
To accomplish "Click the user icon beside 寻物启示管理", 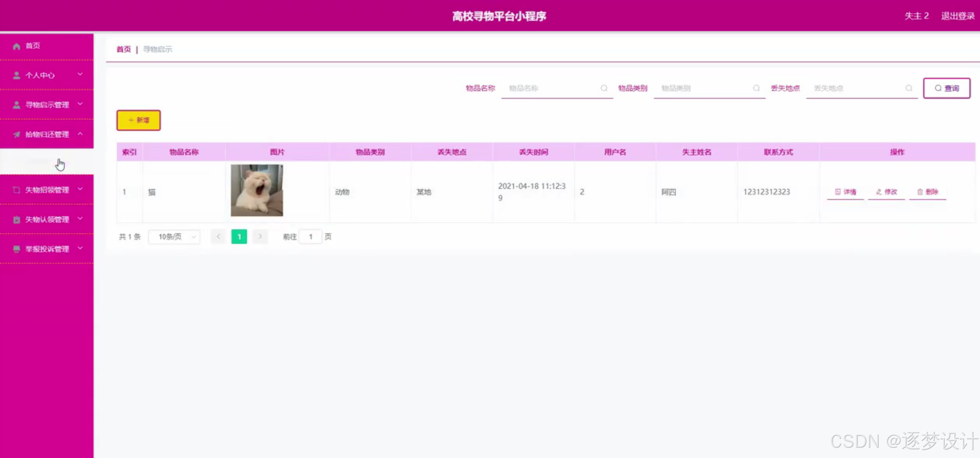I will click(17, 104).
